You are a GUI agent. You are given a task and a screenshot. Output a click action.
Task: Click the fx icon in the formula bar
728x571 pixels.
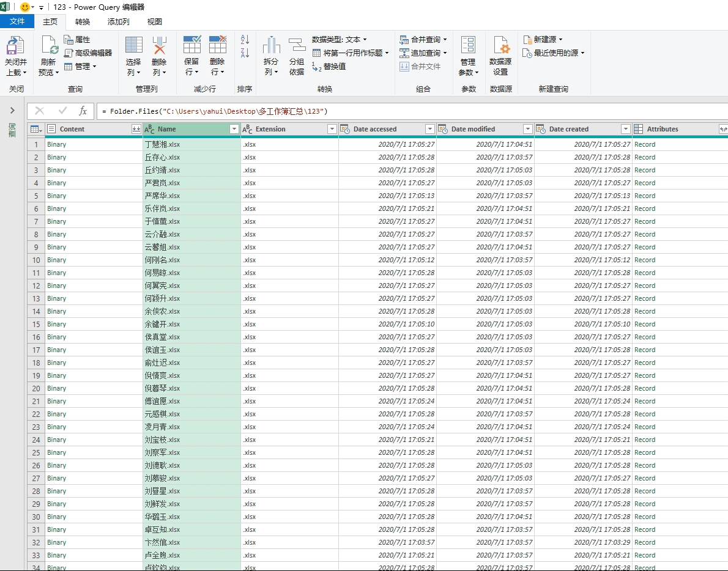click(83, 111)
